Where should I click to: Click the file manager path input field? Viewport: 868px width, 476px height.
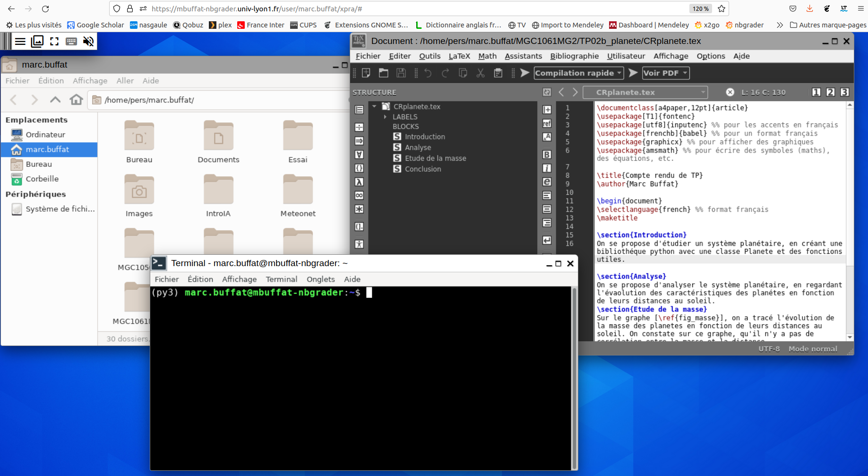(222, 100)
